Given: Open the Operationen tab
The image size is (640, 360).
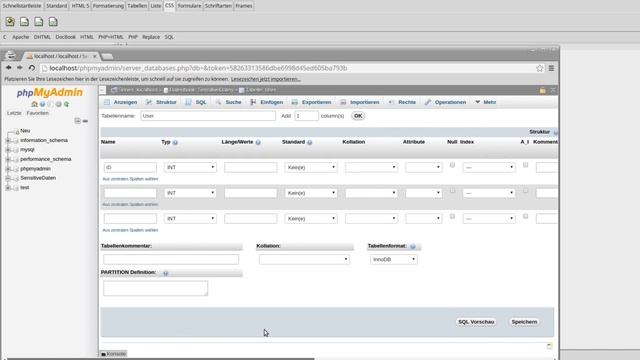Looking at the screenshot, I should coord(445,102).
